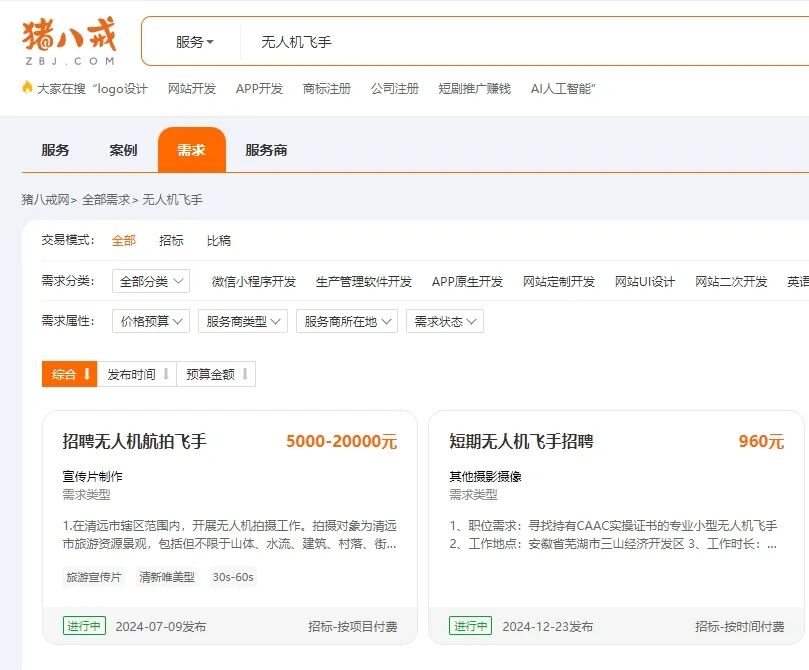Click the flame icon beside 大家在搜

[25, 88]
